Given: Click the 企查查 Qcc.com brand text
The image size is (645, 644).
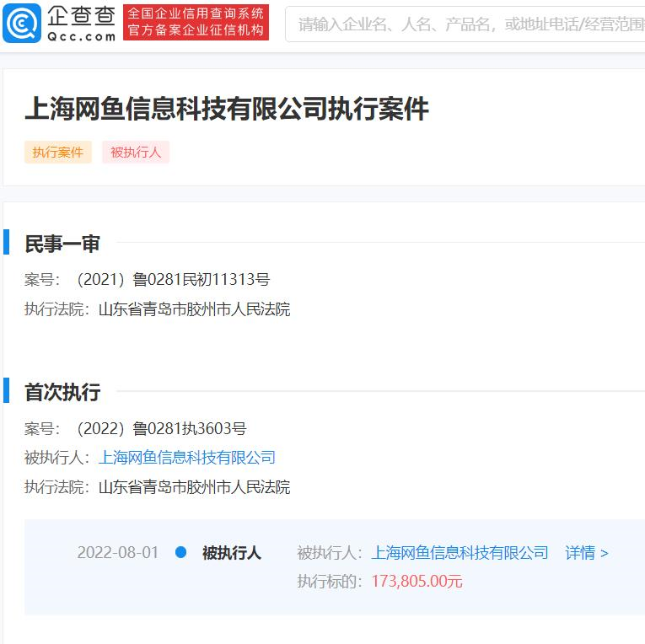Looking at the screenshot, I should coord(81,24).
